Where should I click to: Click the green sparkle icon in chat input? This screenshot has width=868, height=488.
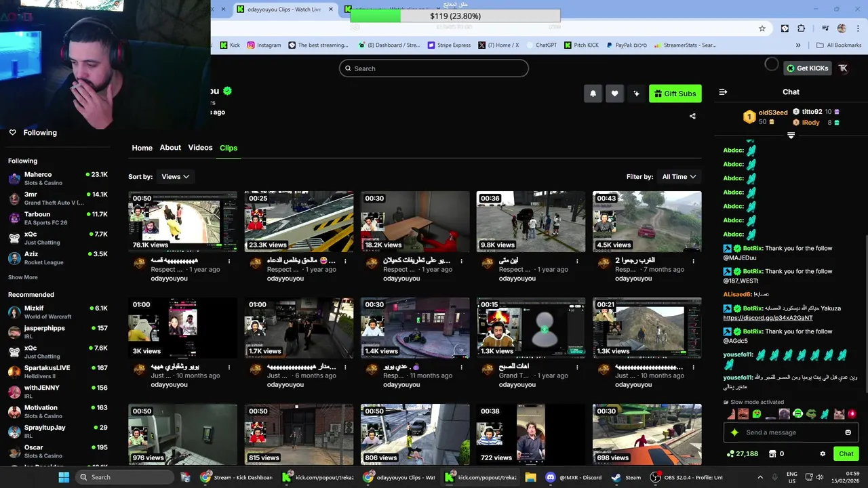click(x=734, y=432)
